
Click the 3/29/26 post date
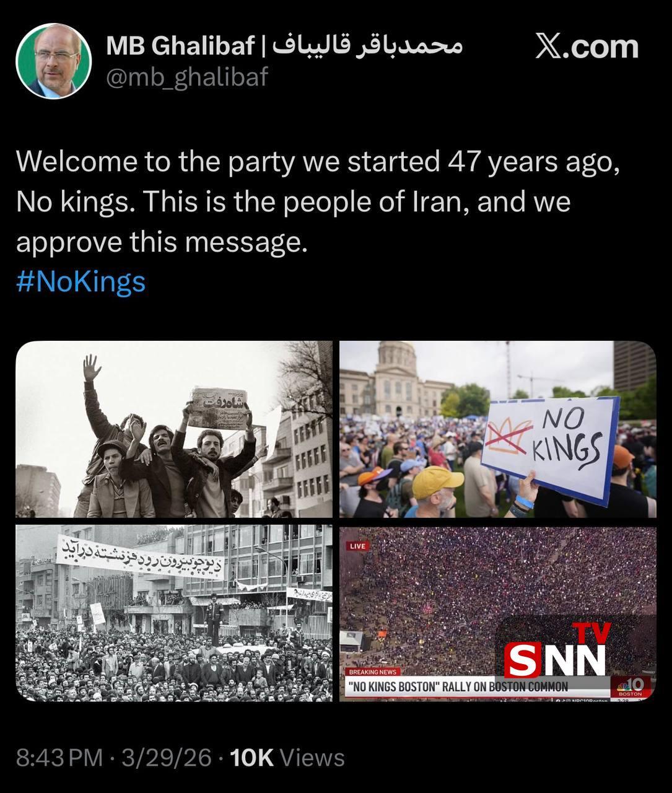[167, 758]
